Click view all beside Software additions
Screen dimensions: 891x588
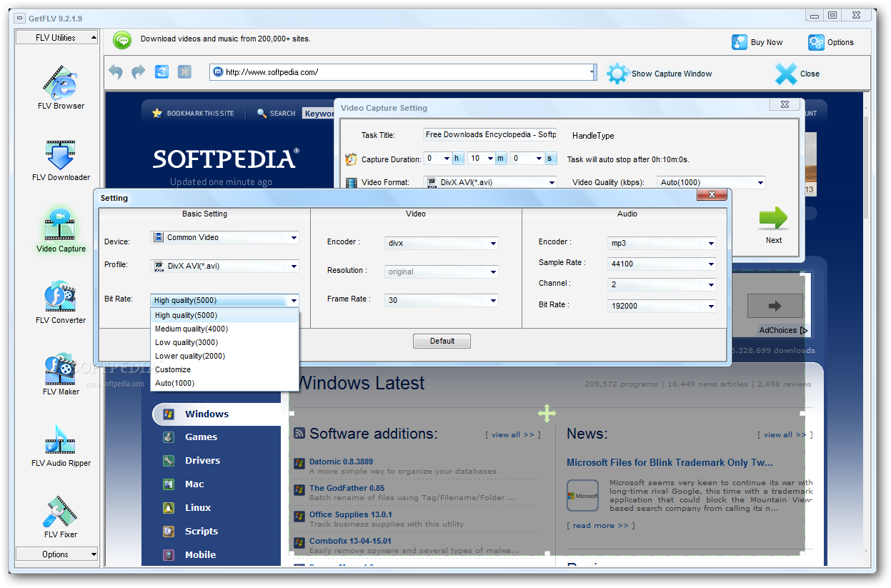[513, 434]
